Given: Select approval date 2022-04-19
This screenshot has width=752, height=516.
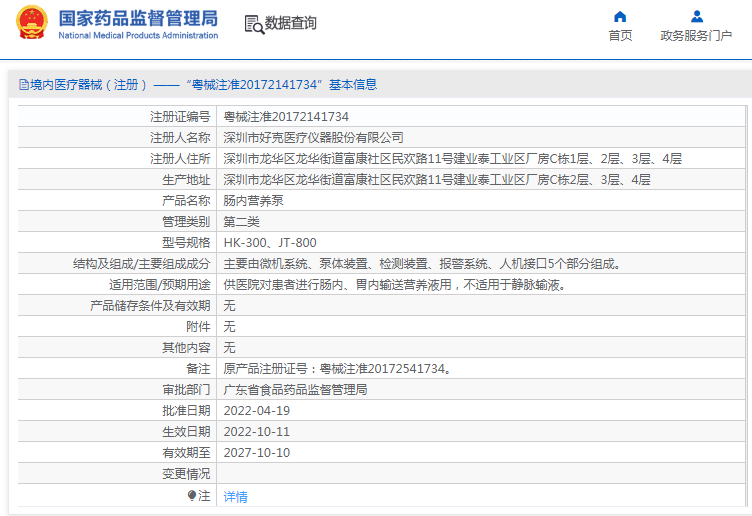Looking at the screenshot, I should click(257, 411).
